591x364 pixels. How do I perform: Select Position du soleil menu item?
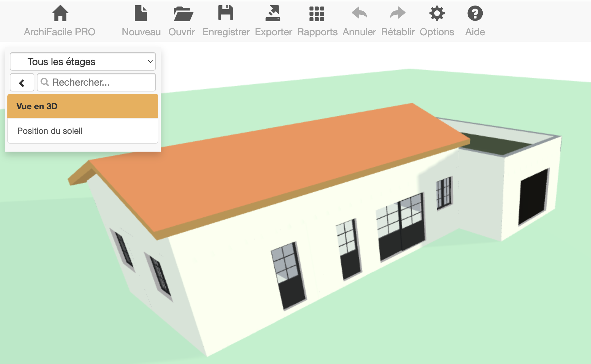pos(83,131)
